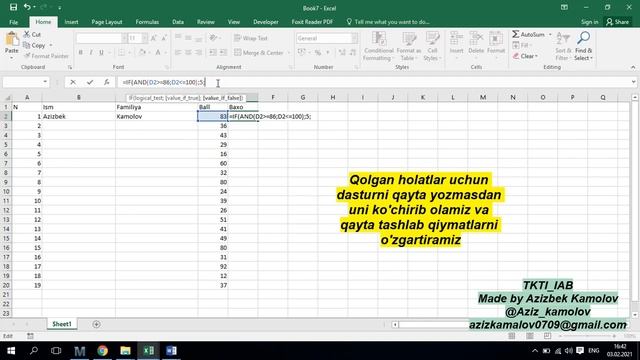Switch to Word from the taskbar
The width and height of the screenshot is (640, 360).
(171, 351)
